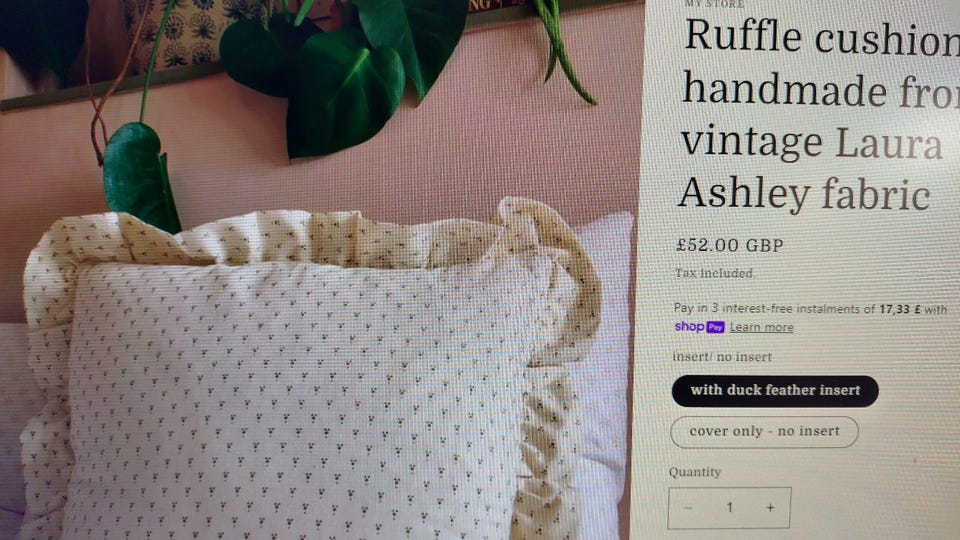Open the ruffle cushion product photo

[x=318, y=270]
